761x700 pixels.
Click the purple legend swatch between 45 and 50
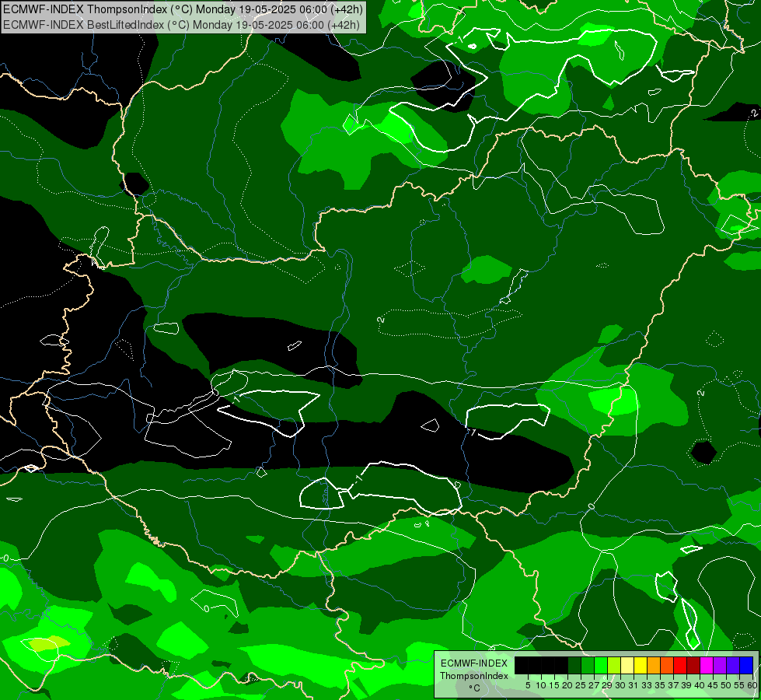[x=720, y=665]
